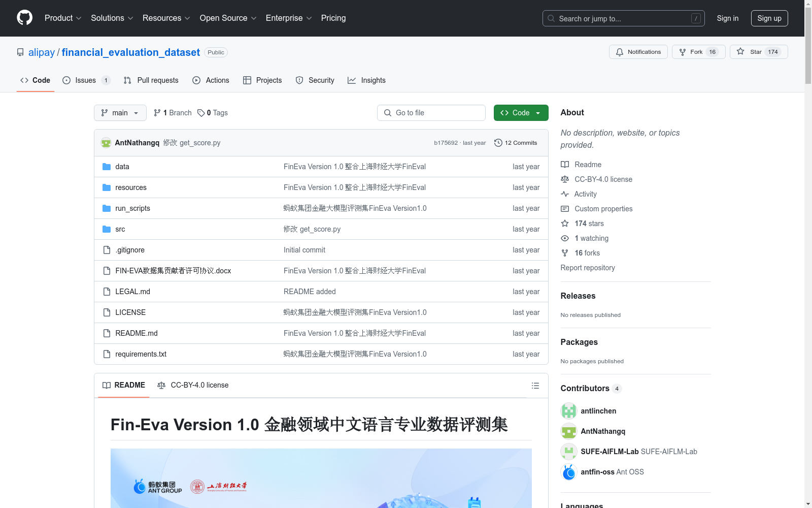Open the Readme link in About
Image resolution: width=812 pixels, height=508 pixels.
coord(581,165)
